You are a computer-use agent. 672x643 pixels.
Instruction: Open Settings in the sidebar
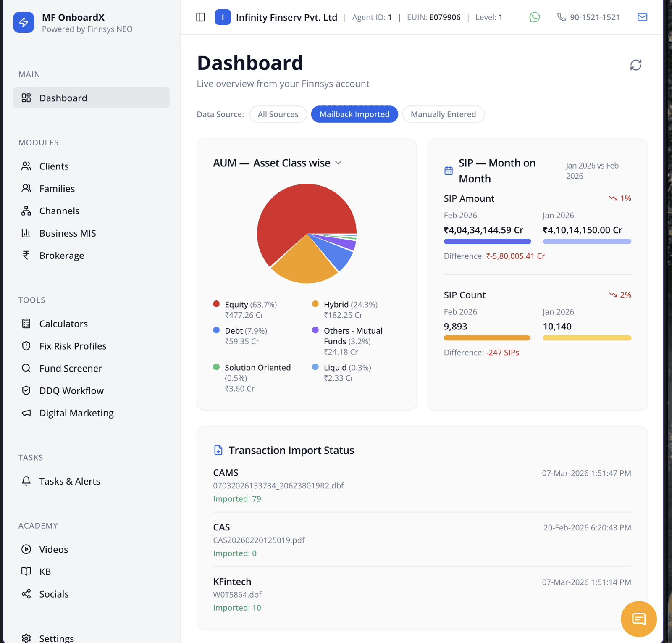pyautogui.click(x=56, y=638)
